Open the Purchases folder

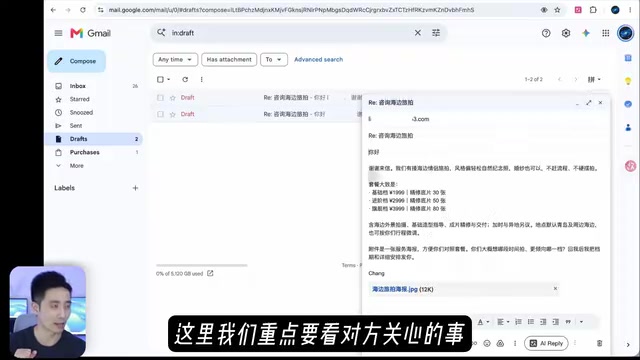84,152
